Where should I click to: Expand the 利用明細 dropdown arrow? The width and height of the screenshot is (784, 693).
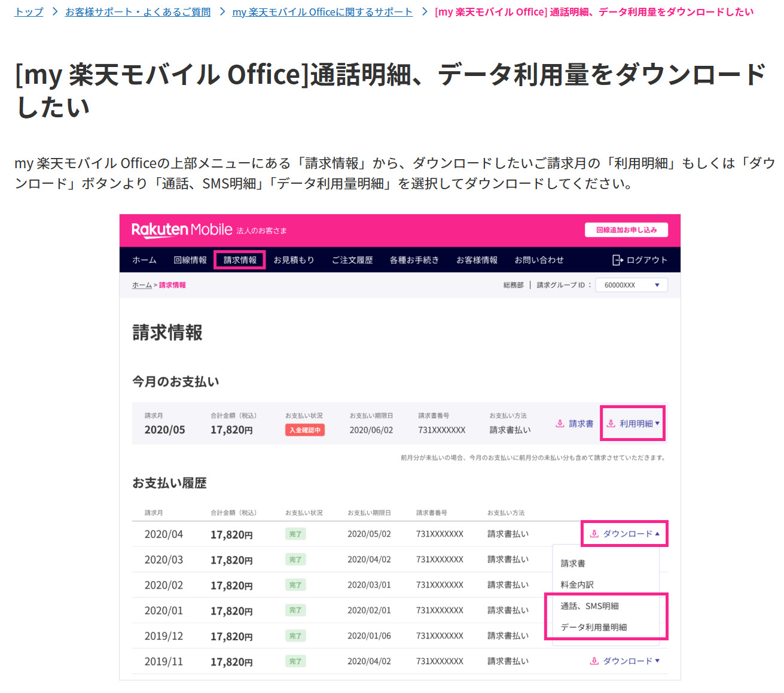click(x=657, y=424)
